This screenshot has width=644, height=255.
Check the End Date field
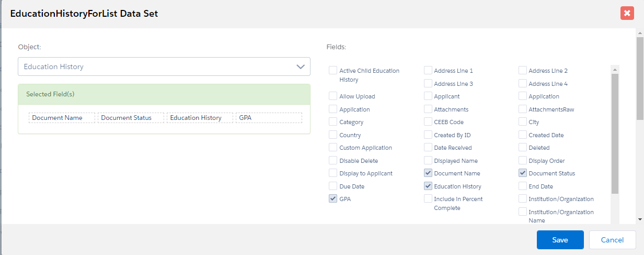523,186
